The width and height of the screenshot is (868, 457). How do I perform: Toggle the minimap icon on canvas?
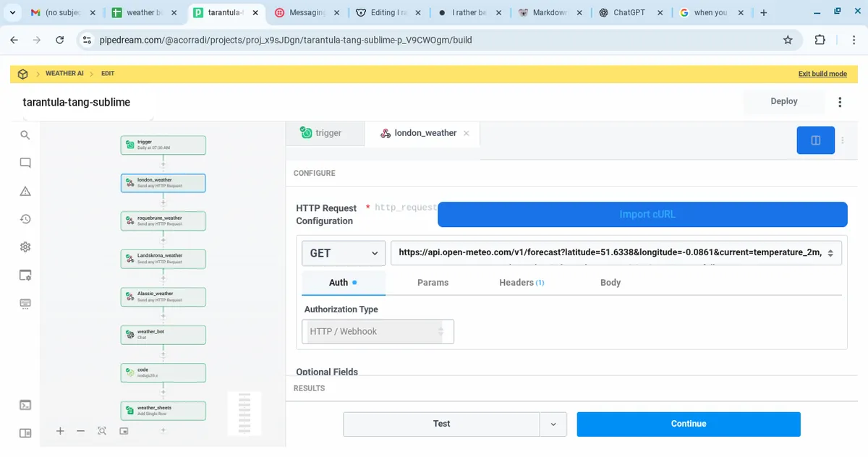(124, 431)
